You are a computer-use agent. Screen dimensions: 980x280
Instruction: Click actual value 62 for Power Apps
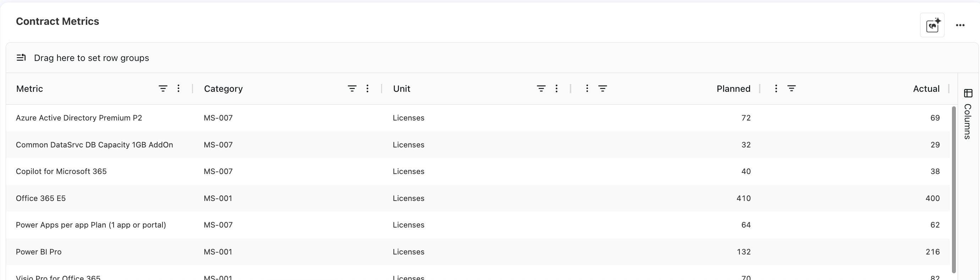point(935,225)
